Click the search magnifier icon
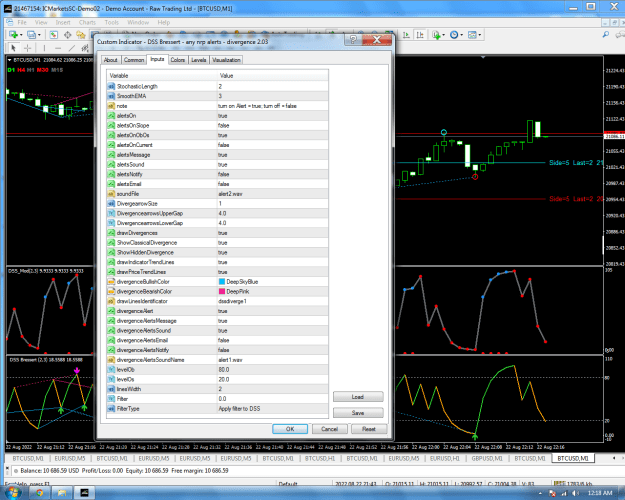 (605, 35)
